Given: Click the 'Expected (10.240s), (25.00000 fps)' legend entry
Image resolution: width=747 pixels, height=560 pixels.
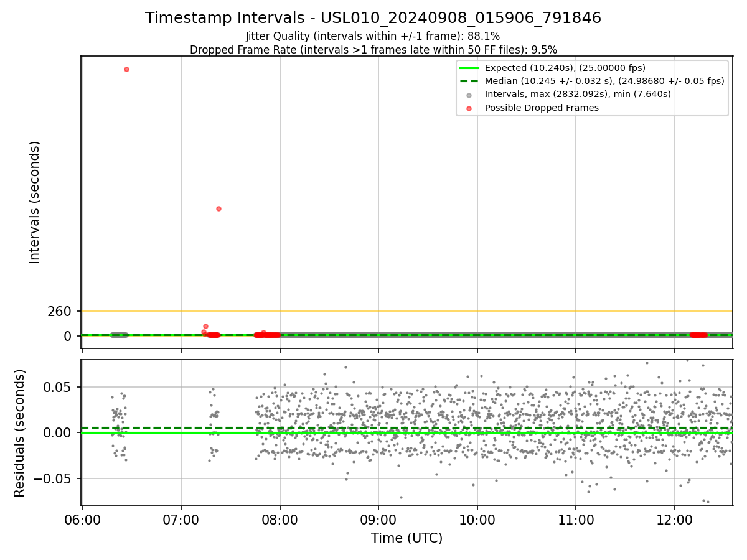Looking at the screenshot, I should pos(565,68).
